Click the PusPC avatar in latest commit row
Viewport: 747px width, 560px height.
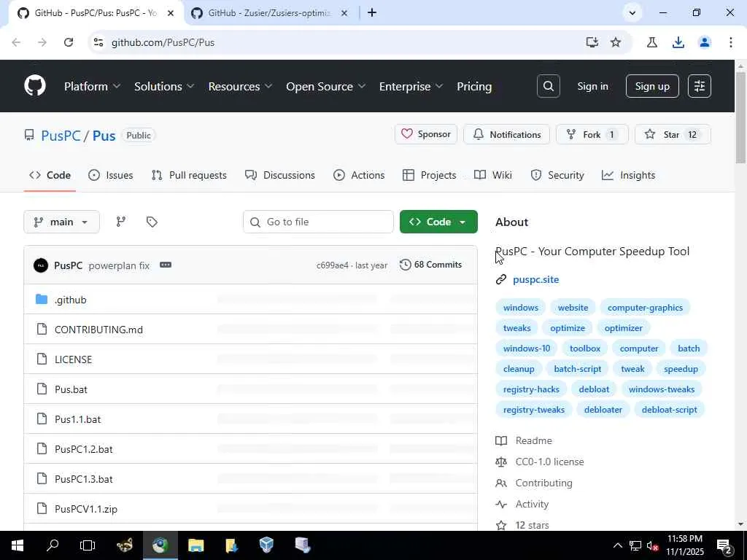[41, 265]
